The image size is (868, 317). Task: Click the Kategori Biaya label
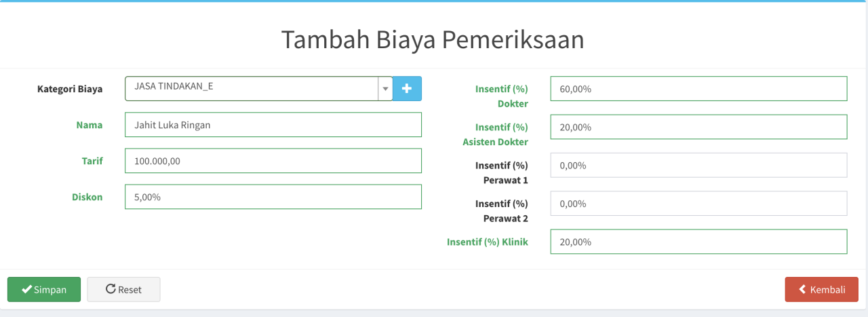tap(70, 89)
